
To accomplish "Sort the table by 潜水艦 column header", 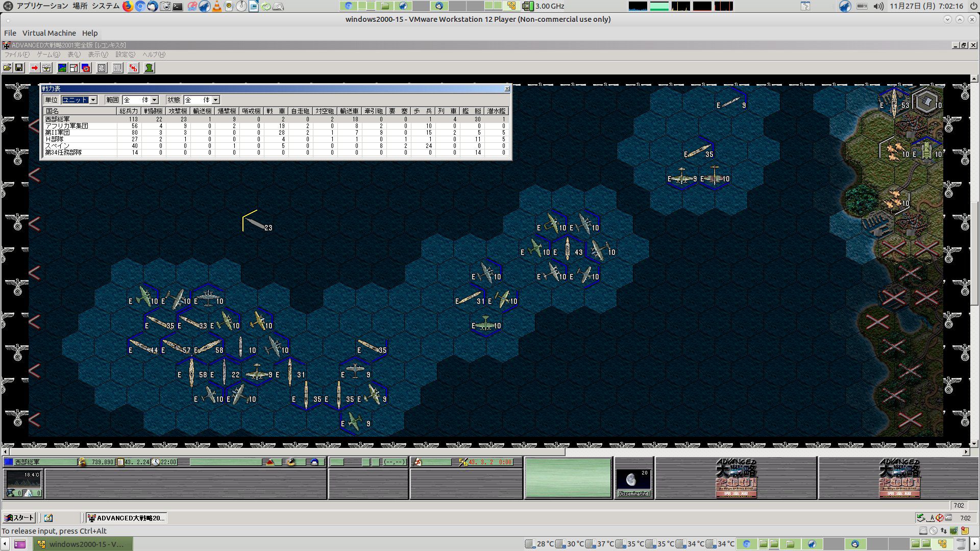I will 496,111.
